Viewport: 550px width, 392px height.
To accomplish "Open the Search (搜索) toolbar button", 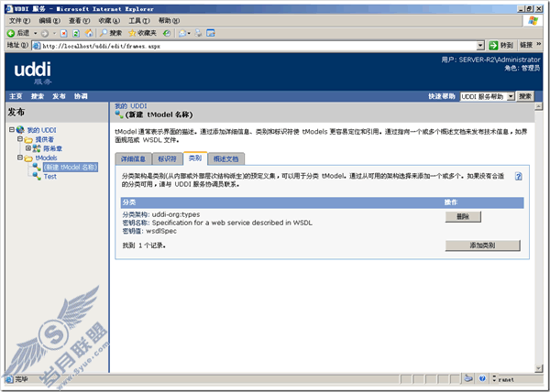I will [111, 33].
